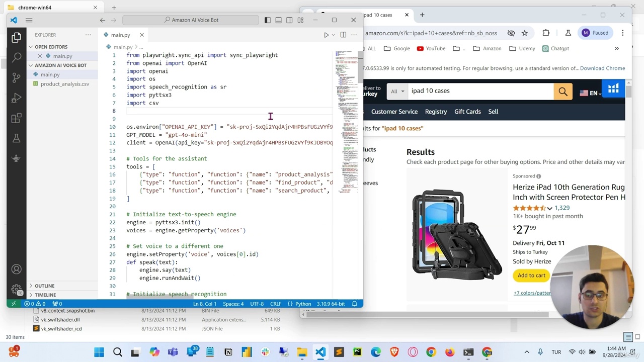Image resolution: width=644 pixels, height=362 pixels.
Task: Open the new tab plus in Amazon Chrome window
Action: (x=422, y=15)
